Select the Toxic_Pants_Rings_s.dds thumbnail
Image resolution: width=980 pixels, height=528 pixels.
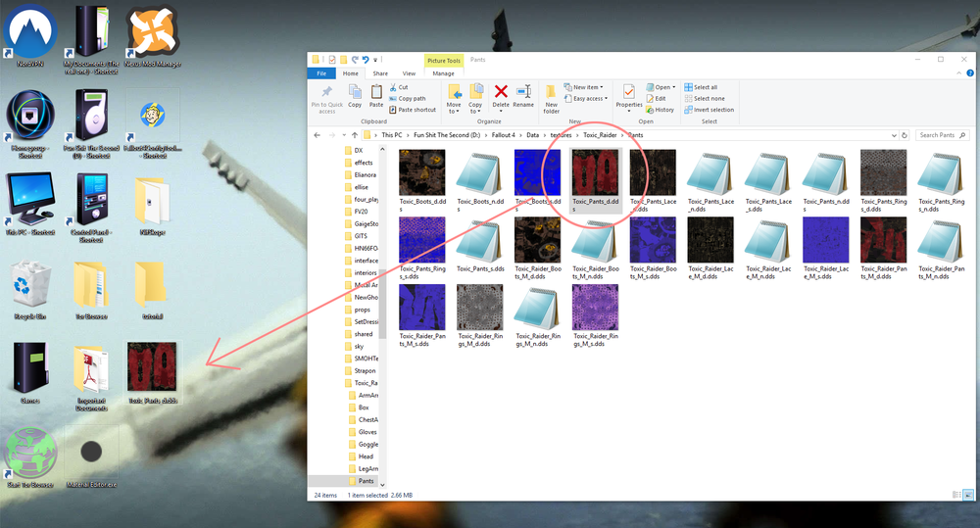click(x=422, y=240)
